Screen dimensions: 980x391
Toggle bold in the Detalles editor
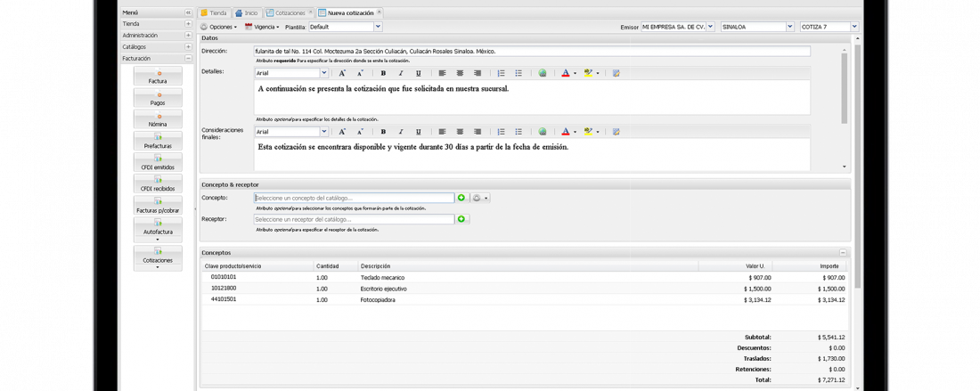coord(383,73)
